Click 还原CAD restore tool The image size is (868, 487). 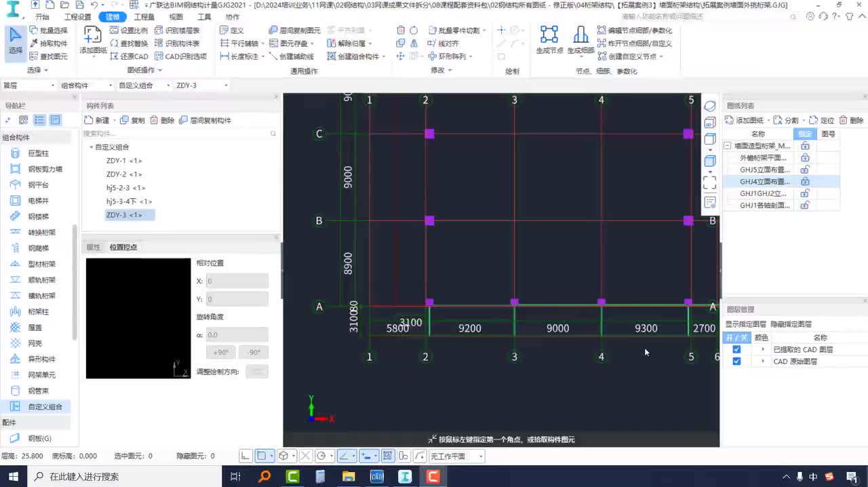pyautogui.click(x=129, y=56)
